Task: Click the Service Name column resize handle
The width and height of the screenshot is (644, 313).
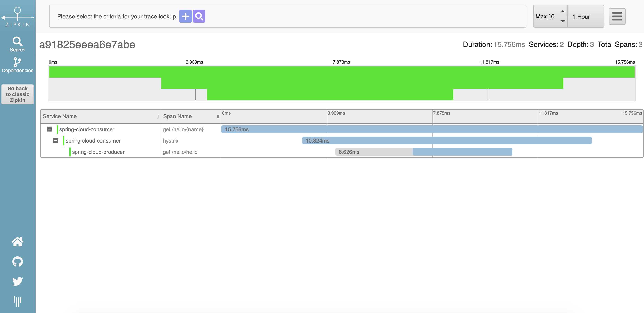Action: 157,116
